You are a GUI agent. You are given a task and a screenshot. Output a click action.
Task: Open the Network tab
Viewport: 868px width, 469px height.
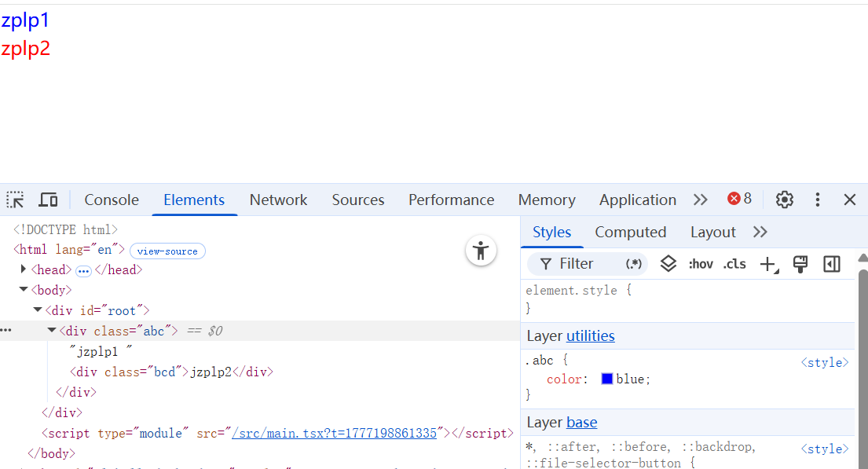coord(278,200)
